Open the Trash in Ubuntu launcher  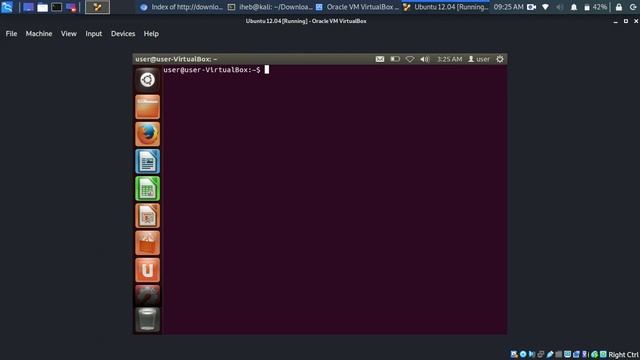coord(147,320)
